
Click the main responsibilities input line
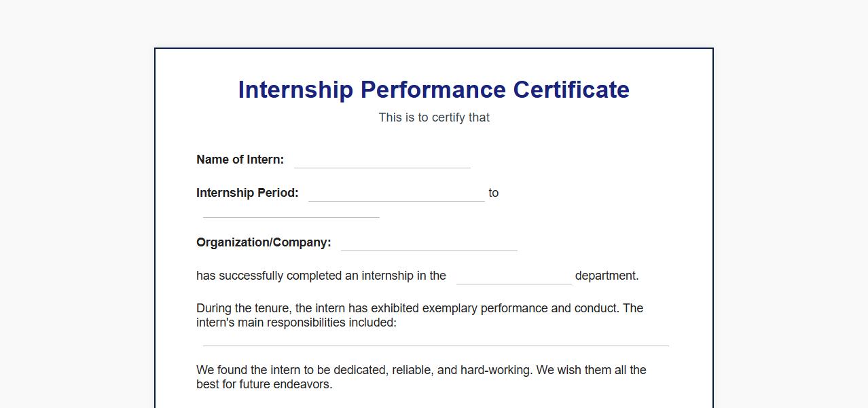point(435,338)
